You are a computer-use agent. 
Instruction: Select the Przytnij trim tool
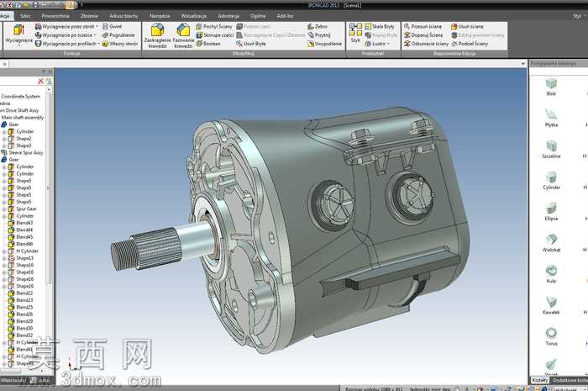tap(319, 35)
